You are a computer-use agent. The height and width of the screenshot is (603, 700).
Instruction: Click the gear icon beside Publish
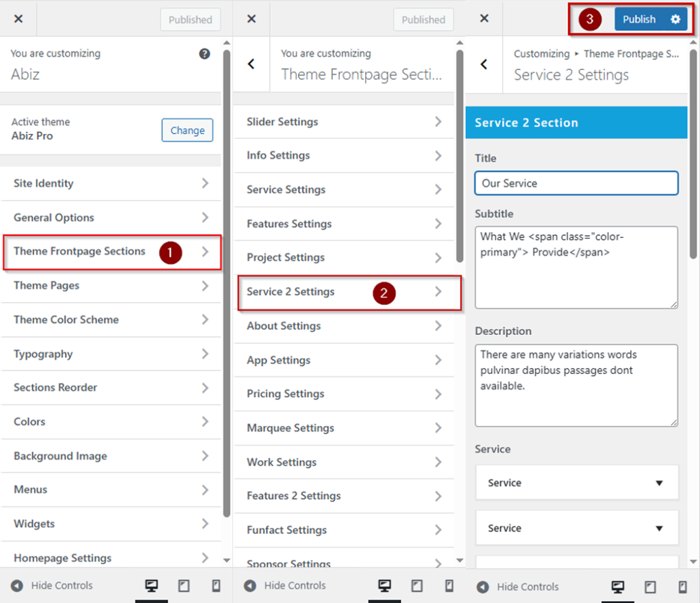tap(675, 19)
